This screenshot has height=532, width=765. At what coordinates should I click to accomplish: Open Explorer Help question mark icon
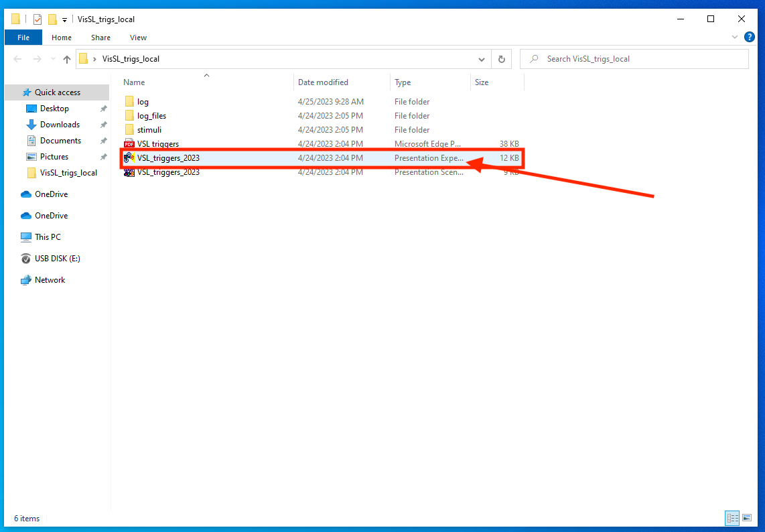pyautogui.click(x=750, y=37)
